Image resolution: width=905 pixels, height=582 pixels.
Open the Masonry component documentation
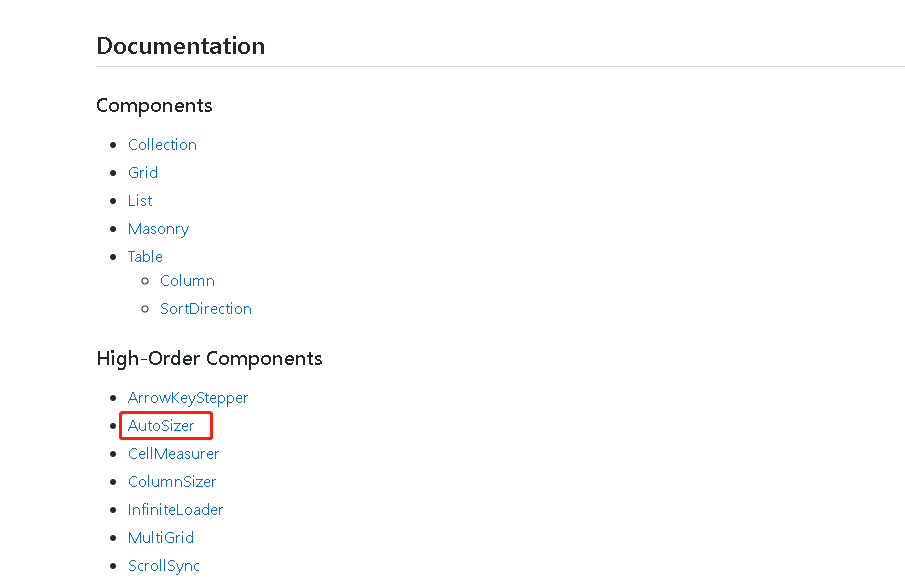158,228
